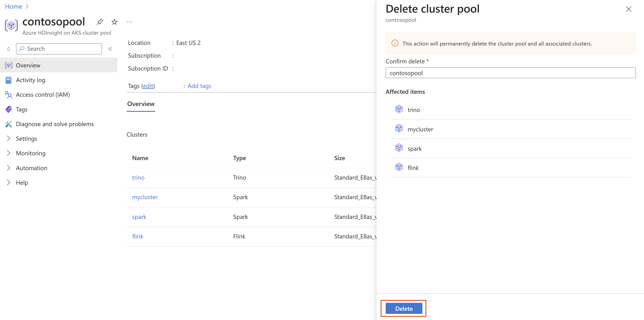This screenshot has height=320, width=644.
Task: Select the Overview tab
Action: pyautogui.click(x=141, y=103)
